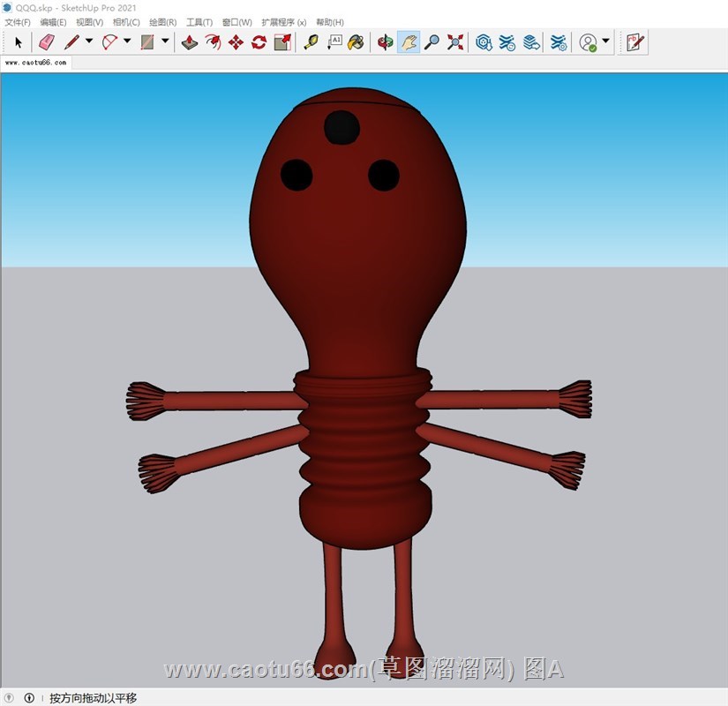Image resolution: width=728 pixels, height=706 pixels.
Task: Click the Tape Measure tool
Action: tap(311, 41)
